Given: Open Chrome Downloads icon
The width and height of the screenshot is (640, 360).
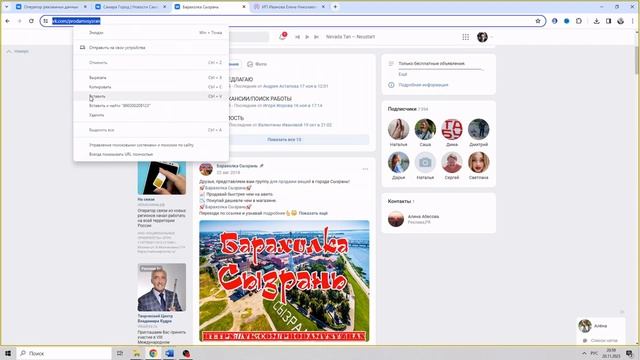Looking at the screenshot, I should pyautogui.click(x=596, y=21).
